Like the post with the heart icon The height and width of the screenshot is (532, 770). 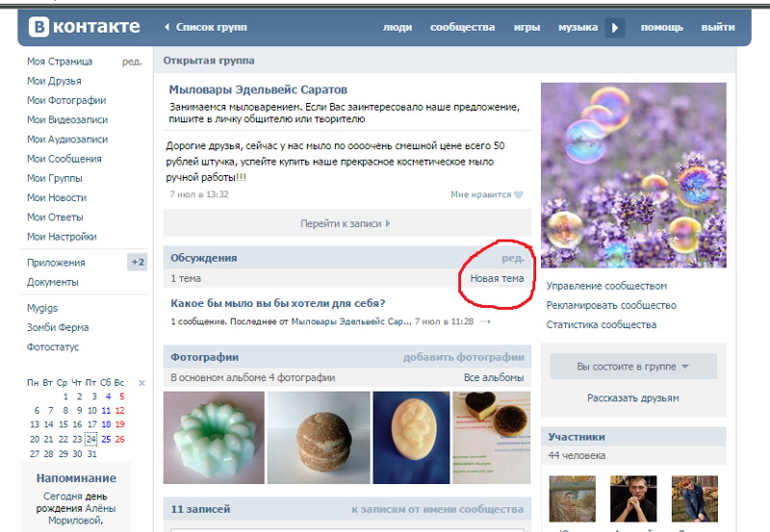[518, 195]
